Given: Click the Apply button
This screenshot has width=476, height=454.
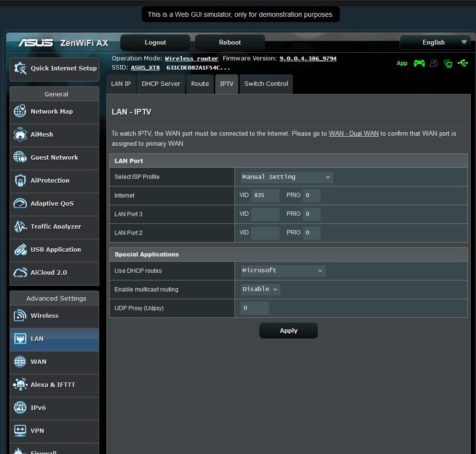Looking at the screenshot, I should pyautogui.click(x=289, y=330).
